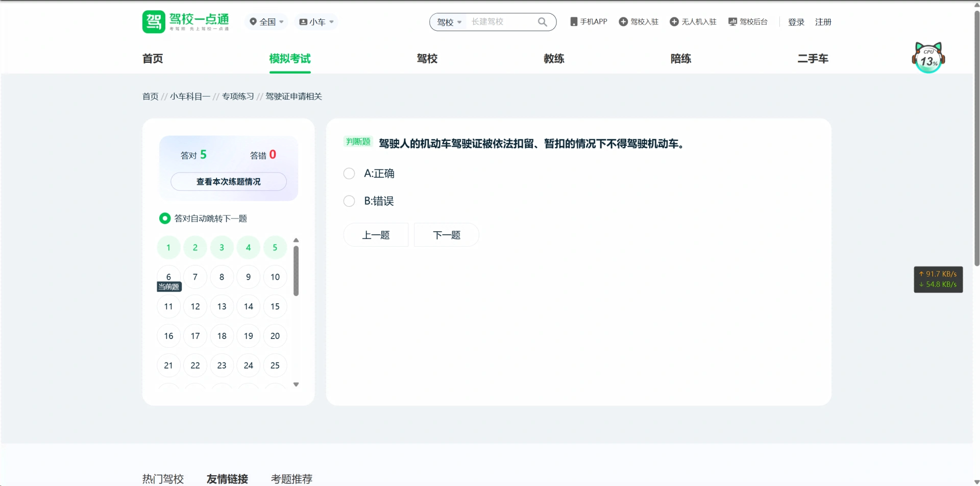The width and height of the screenshot is (980, 486).
Task: Click the network speed indicator widget
Action: (x=938, y=279)
